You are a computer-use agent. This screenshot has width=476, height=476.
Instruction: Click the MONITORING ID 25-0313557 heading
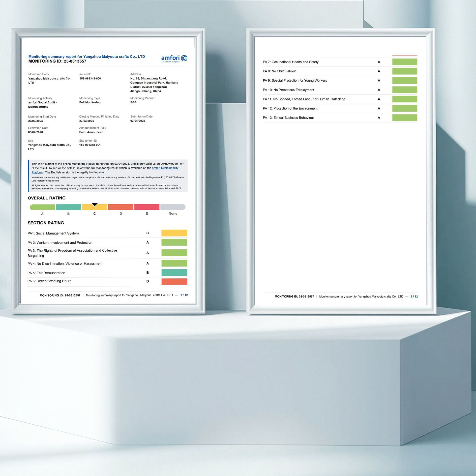coord(57,61)
